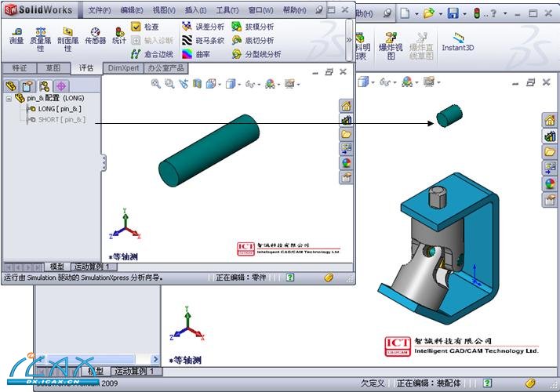Open Appearances tab in part task pane
Screen dimensions: 560x392
(346, 163)
